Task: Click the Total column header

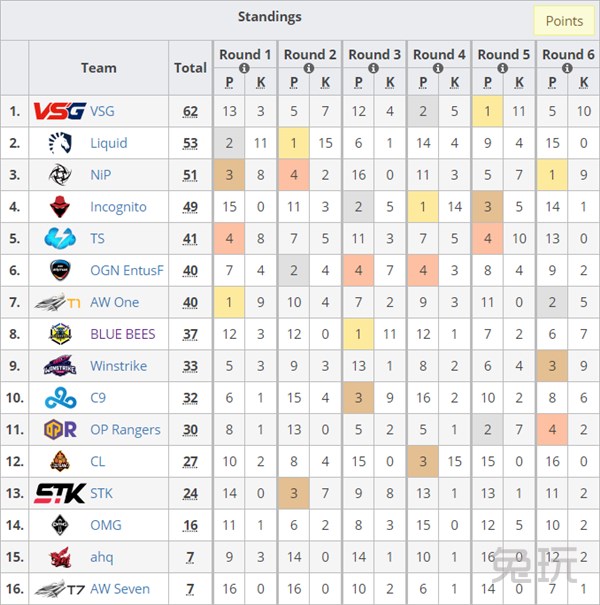Action: click(190, 68)
